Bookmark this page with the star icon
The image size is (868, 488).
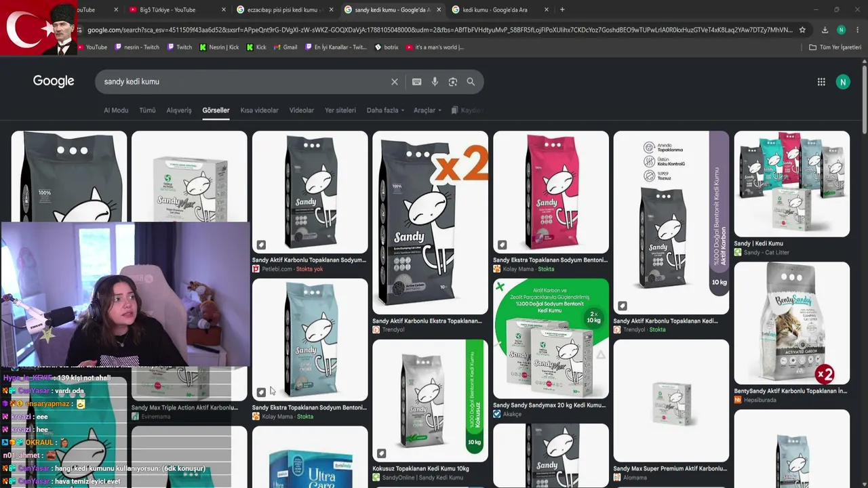(802, 30)
